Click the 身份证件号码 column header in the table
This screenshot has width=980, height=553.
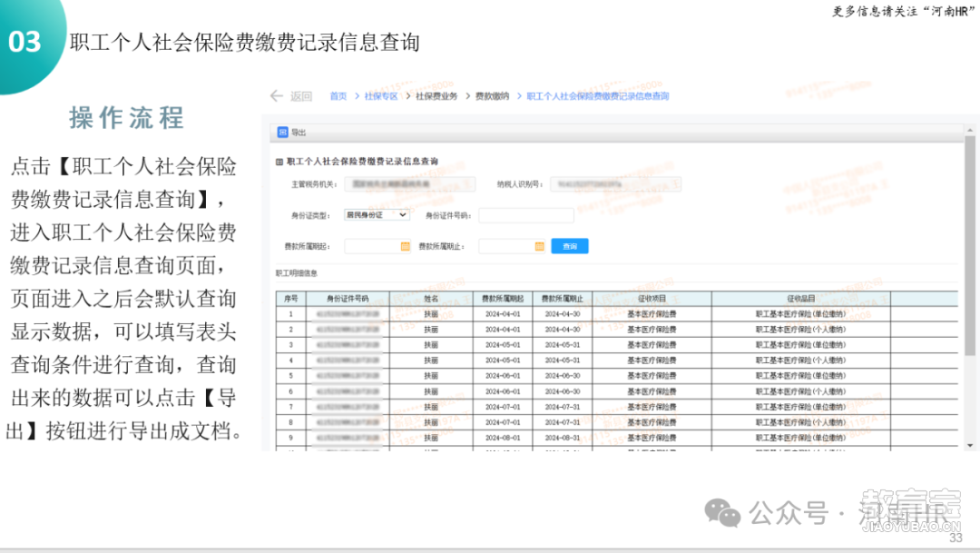click(348, 299)
